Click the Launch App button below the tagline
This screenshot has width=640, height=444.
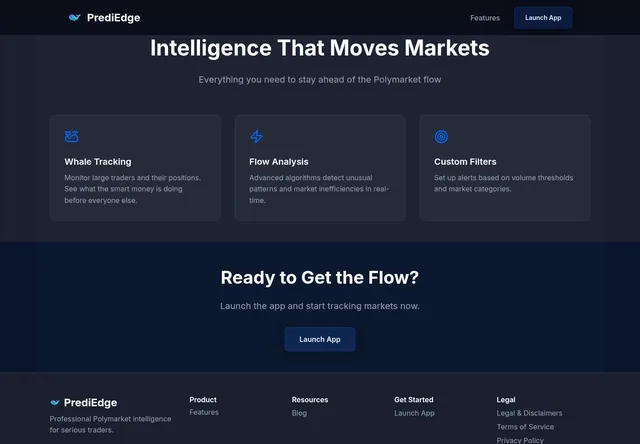320,339
